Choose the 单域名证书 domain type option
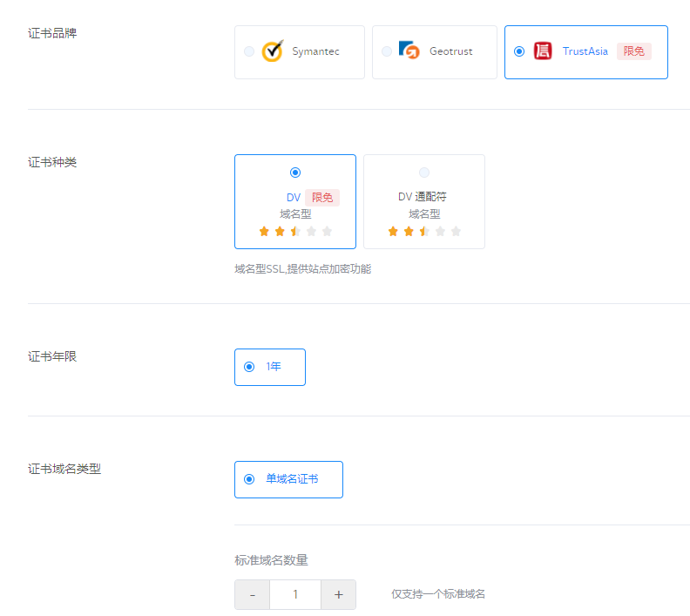Viewport: 690px width, 616px height. [249, 479]
